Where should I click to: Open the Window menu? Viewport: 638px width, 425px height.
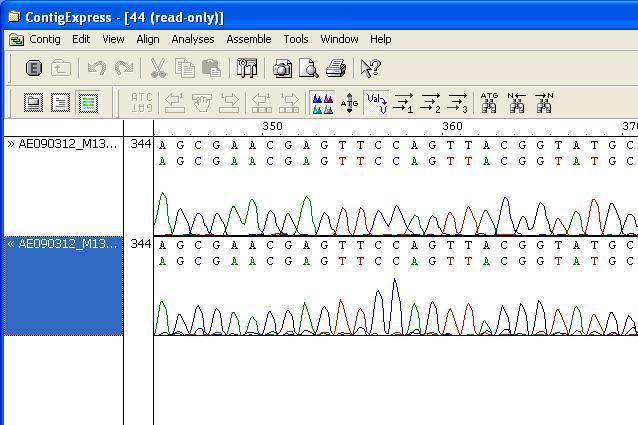click(x=339, y=39)
